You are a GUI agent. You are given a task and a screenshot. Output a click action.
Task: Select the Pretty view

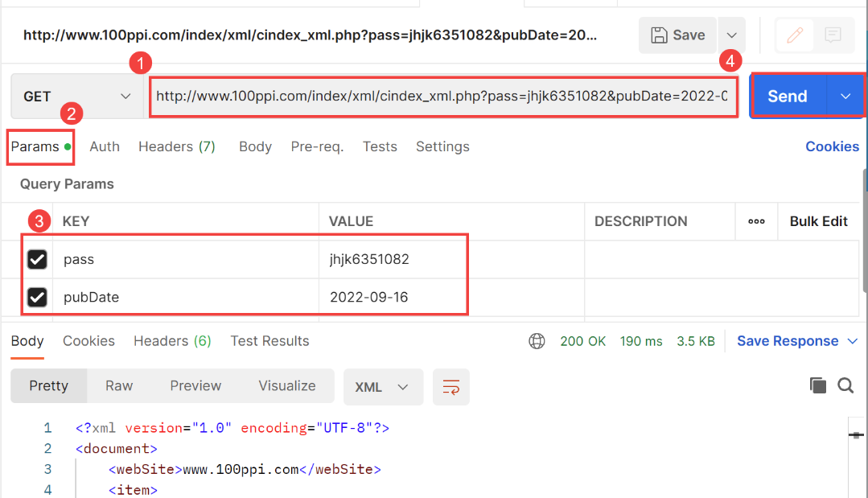click(49, 385)
